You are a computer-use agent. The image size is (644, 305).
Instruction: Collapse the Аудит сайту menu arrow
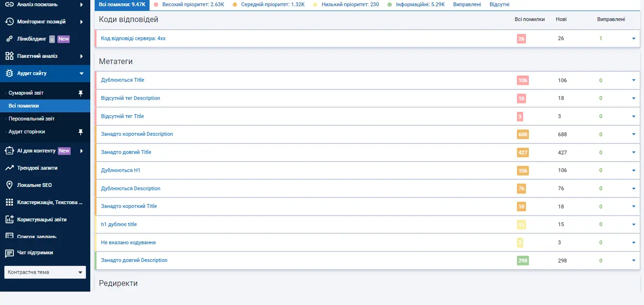82,73
